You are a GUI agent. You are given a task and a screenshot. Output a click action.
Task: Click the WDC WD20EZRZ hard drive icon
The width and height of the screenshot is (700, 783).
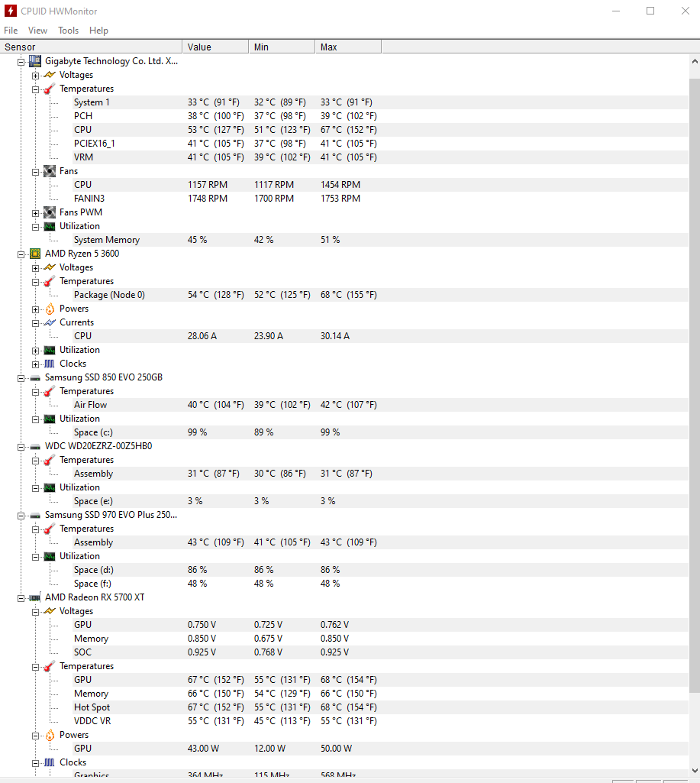[x=35, y=446]
